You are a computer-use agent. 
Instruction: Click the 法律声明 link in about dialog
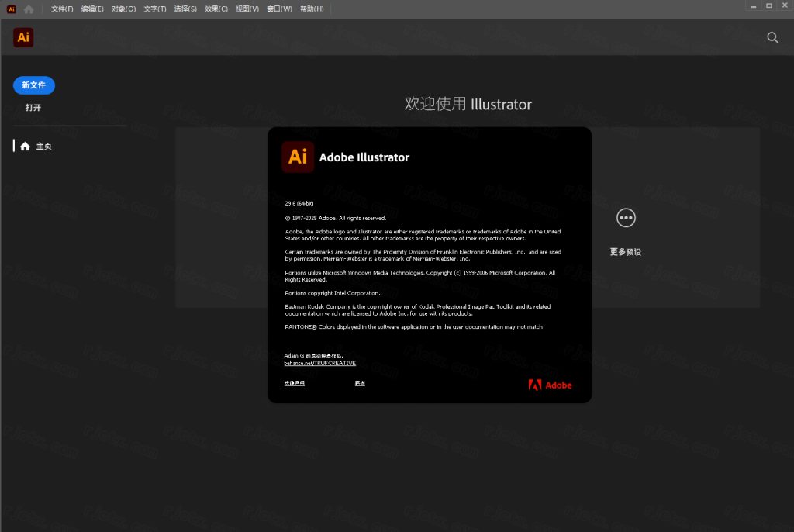294,384
